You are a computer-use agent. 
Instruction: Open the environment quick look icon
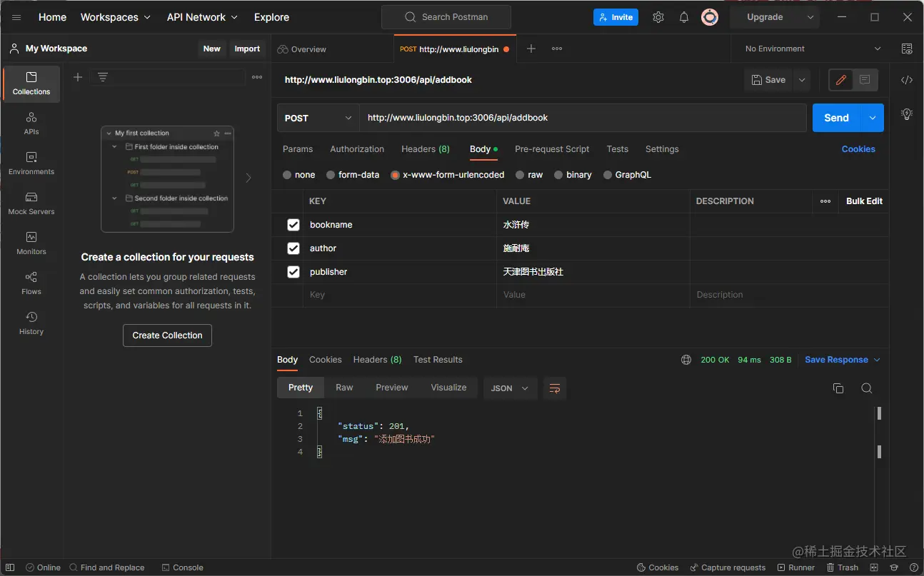(907, 49)
